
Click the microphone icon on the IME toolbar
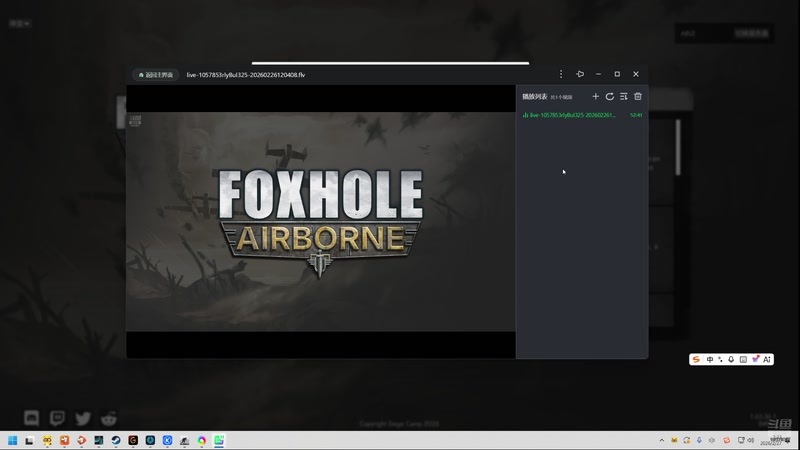point(731,360)
